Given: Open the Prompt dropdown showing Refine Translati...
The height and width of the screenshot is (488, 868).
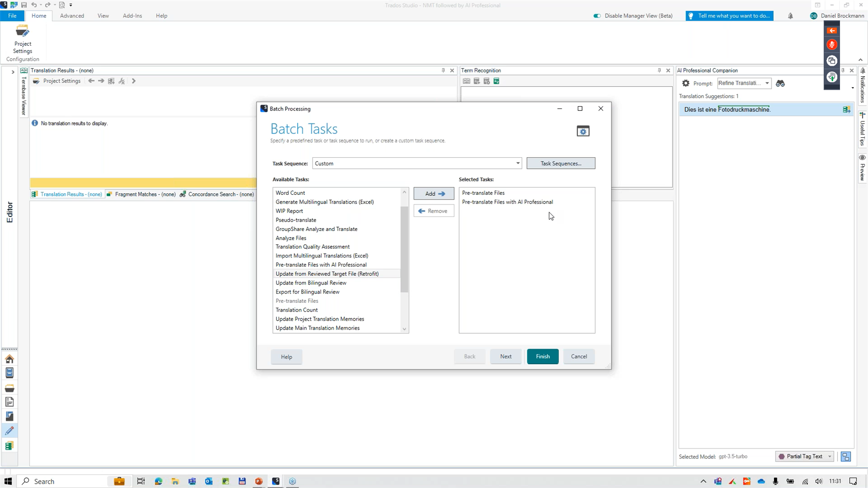Looking at the screenshot, I should click(x=767, y=83).
